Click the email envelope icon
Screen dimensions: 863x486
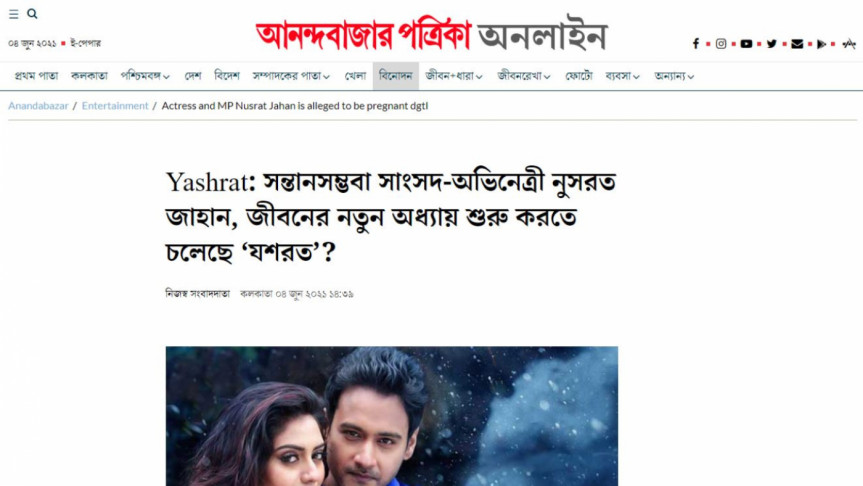pos(797,43)
